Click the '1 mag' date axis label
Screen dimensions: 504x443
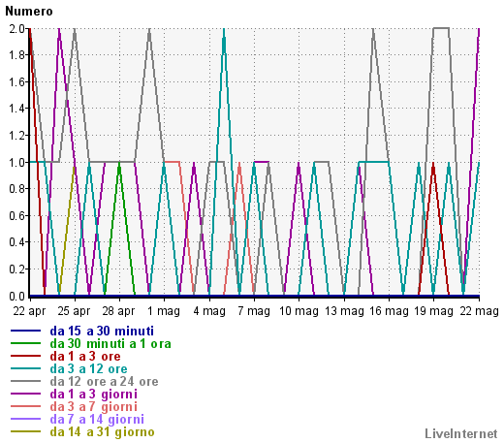[x=164, y=311]
